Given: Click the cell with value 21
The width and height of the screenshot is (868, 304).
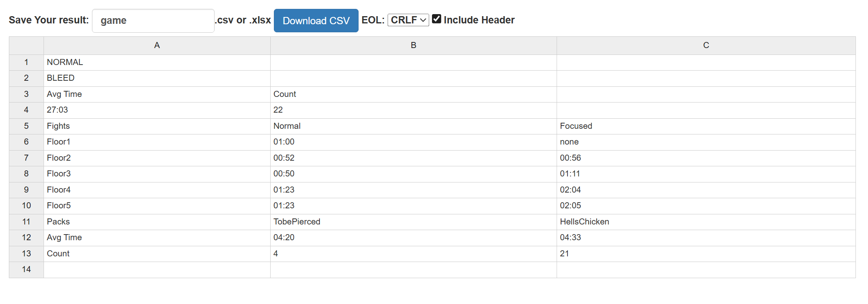Looking at the screenshot, I should click(x=706, y=254).
